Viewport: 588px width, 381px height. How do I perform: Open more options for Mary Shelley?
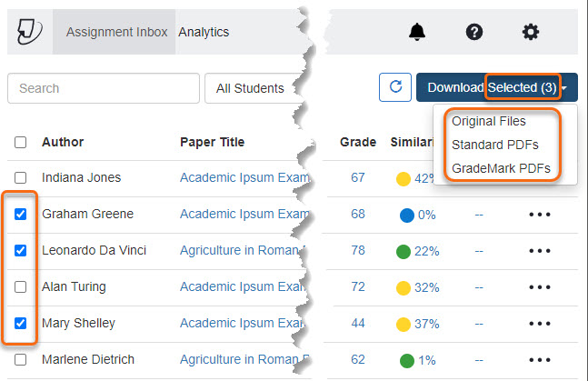point(540,323)
